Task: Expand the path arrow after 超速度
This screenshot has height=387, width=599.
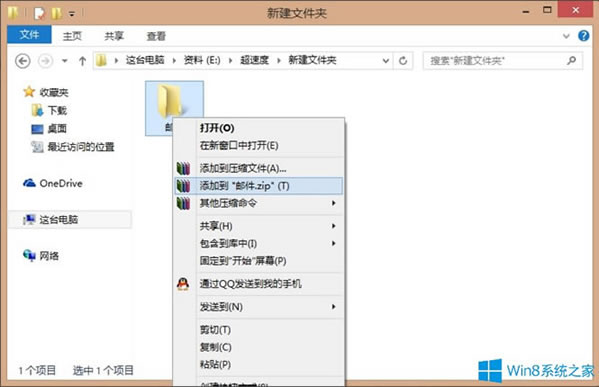Action: click(x=279, y=61)
